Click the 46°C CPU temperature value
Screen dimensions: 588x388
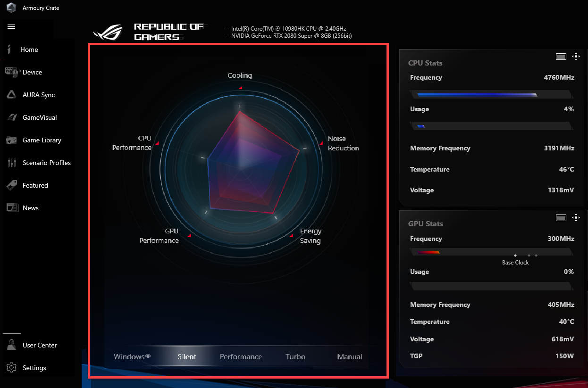pos(567,169)
